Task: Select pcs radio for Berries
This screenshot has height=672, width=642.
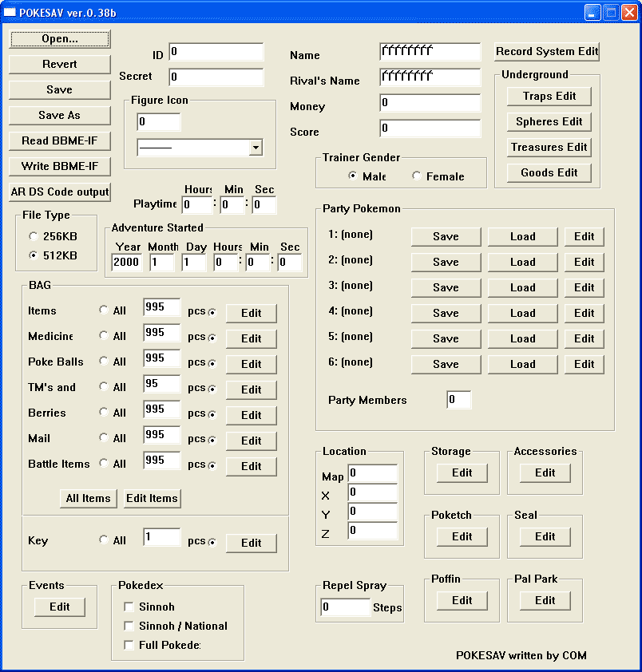Action: coord(212,414)
